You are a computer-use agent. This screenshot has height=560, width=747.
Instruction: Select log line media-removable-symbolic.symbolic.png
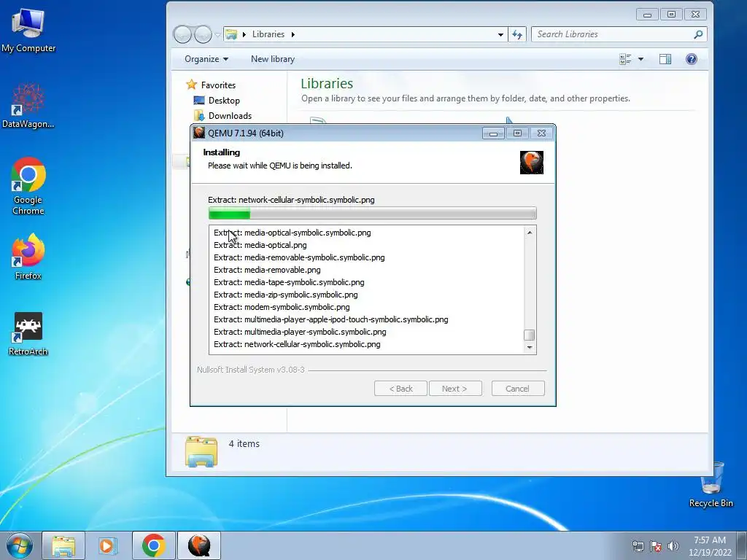(299, 257)
